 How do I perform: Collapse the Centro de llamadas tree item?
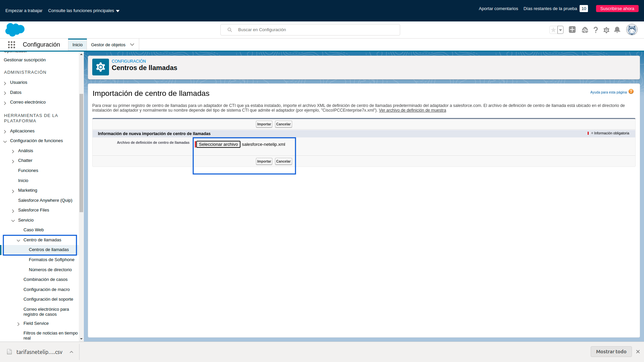(x=18, y=240)
